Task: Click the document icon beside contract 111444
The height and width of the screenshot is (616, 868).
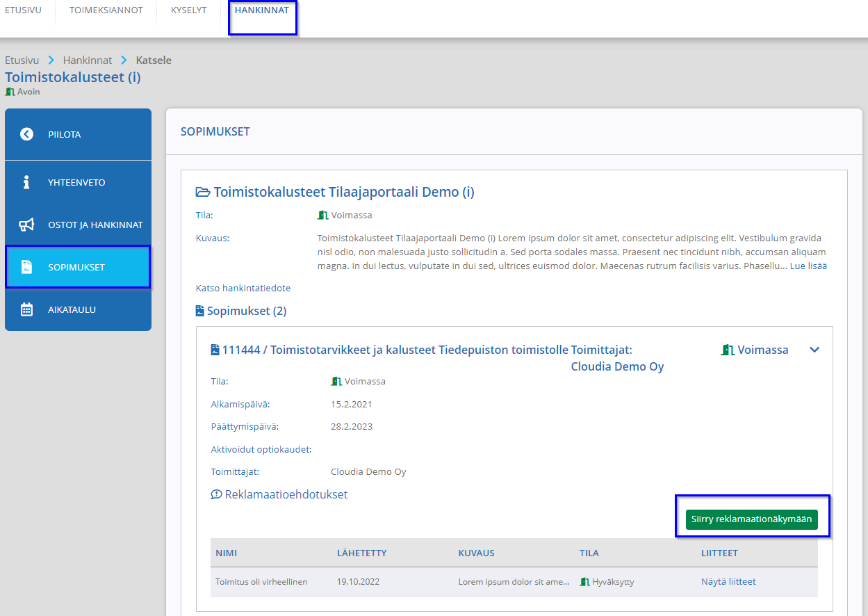Action: [215, 350]
